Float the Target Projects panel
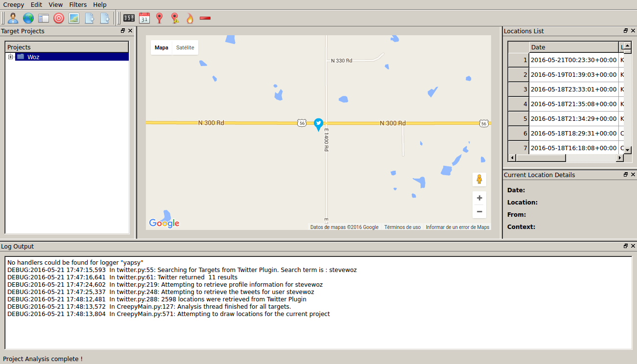This screenshot has height=364, width=637. click(123, 31)
